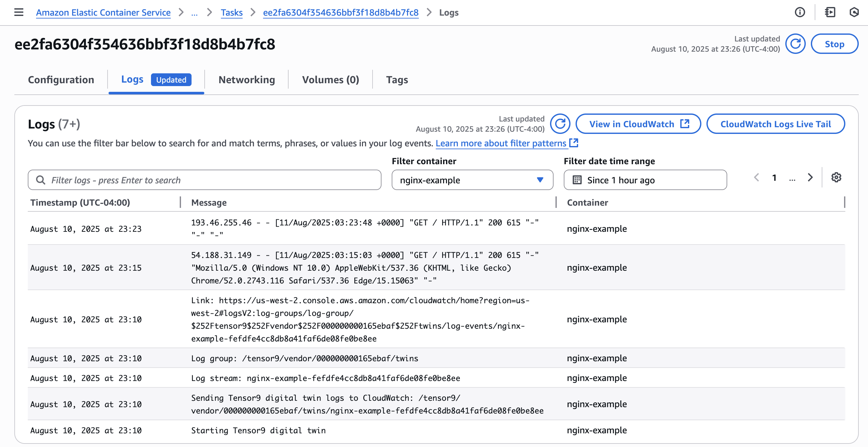Open the Volumes (0) tab
Image resolution: width=868 pixels, height=447 pixels.
tap(330, 80)
